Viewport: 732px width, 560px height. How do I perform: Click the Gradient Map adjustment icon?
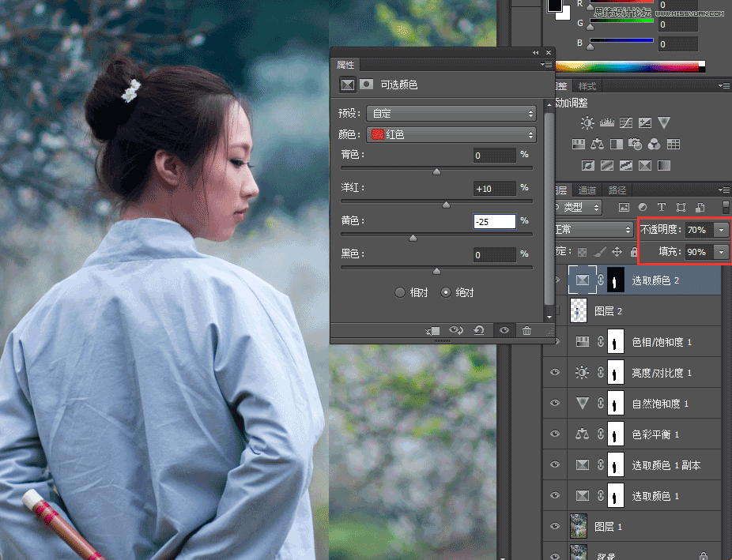tap(663, 165)
